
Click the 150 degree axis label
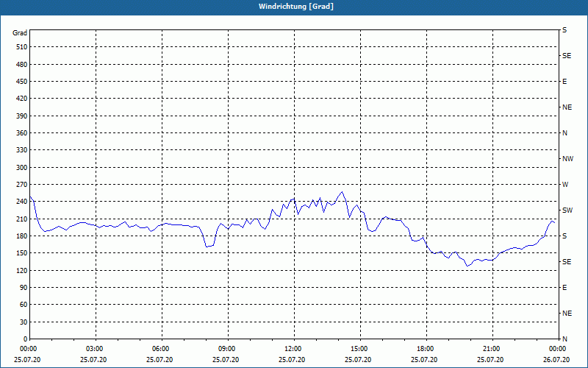pos(22,252)
